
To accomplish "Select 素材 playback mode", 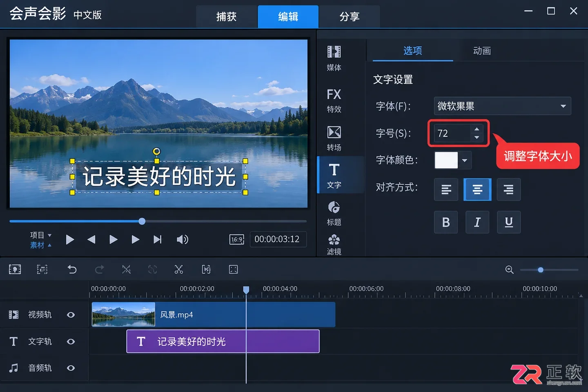I will point(40,245).
